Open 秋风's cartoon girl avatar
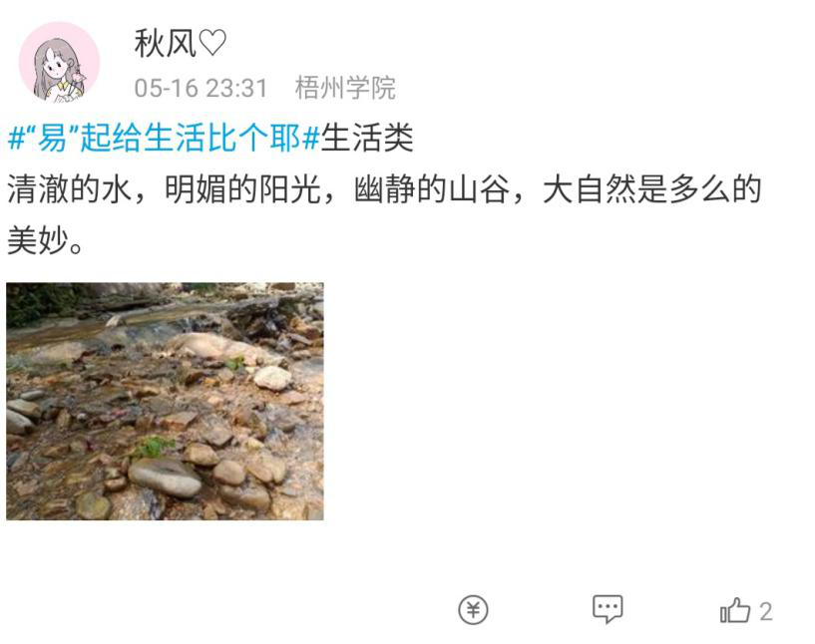The image size is (815, 644). 59,62
